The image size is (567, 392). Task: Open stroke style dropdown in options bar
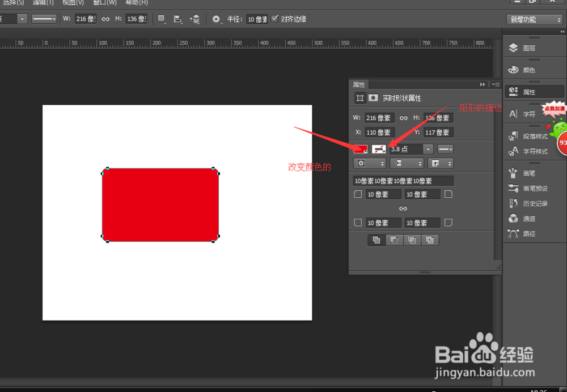(44, 19)
